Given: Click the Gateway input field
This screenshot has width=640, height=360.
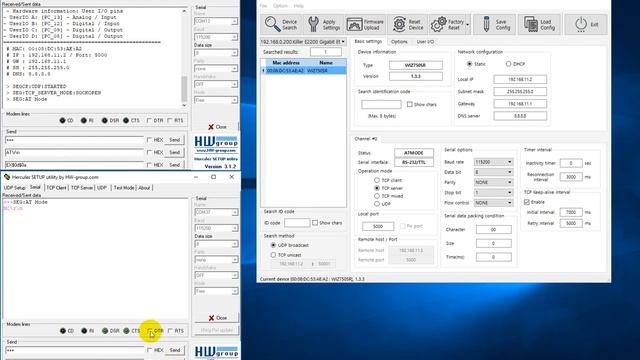Looking at the screenshot, I should (520, 104).
